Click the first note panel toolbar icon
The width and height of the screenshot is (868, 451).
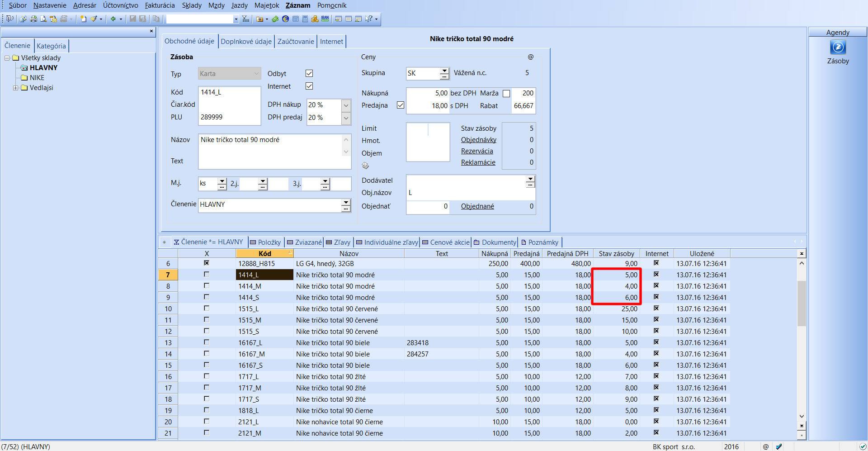(339, 19)
